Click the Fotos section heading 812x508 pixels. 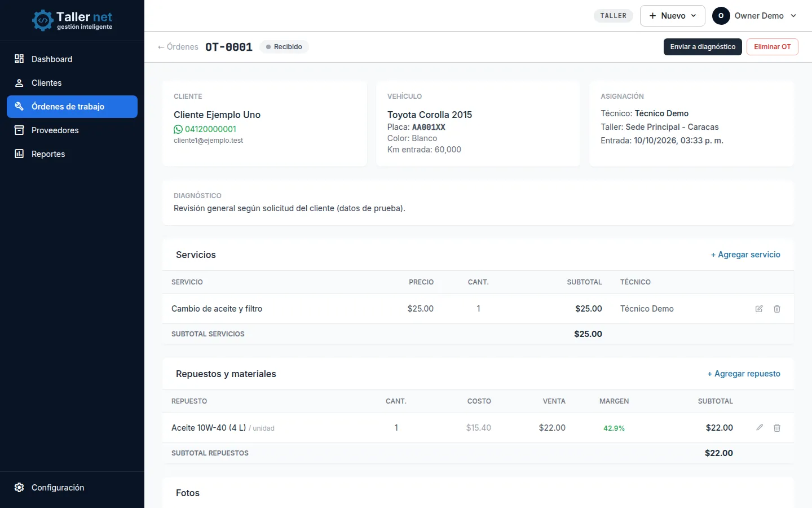188,493
